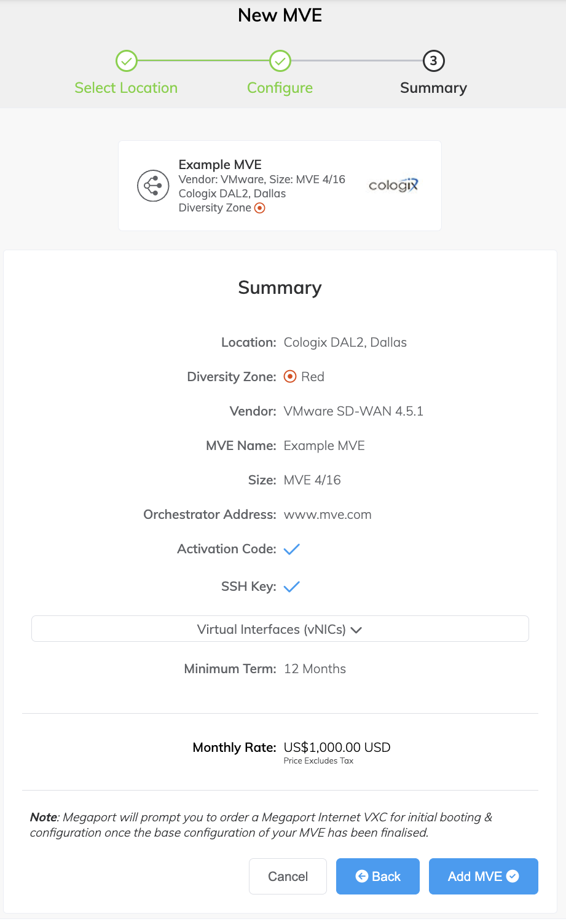Click the Orchestrator Address www.mve.com value

(x=328, y=515)
